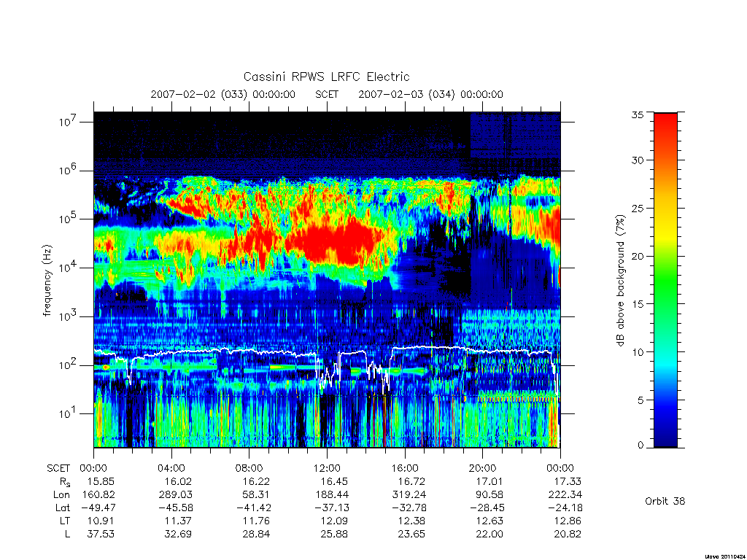Click the 04:00 SCET time label
The image size is (747, 560).
tap(171, 468)
